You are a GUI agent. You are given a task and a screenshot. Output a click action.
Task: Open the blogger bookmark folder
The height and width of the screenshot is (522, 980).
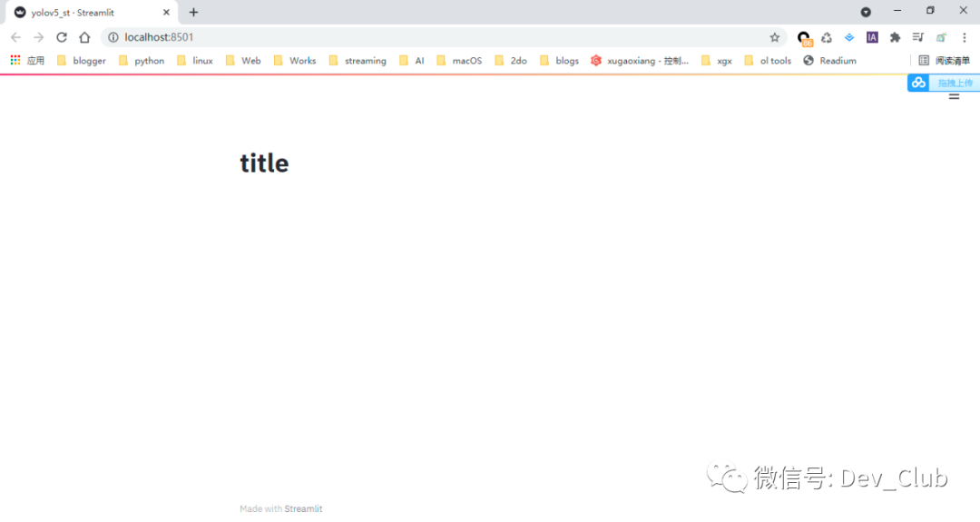click(x=82, y=61)
